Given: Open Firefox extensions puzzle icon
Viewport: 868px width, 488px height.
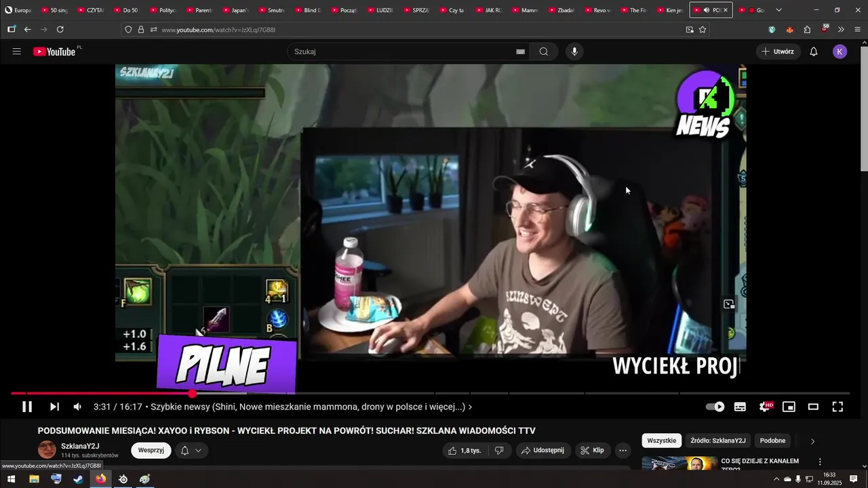Looking at the screenshot, I should (807, 30).
